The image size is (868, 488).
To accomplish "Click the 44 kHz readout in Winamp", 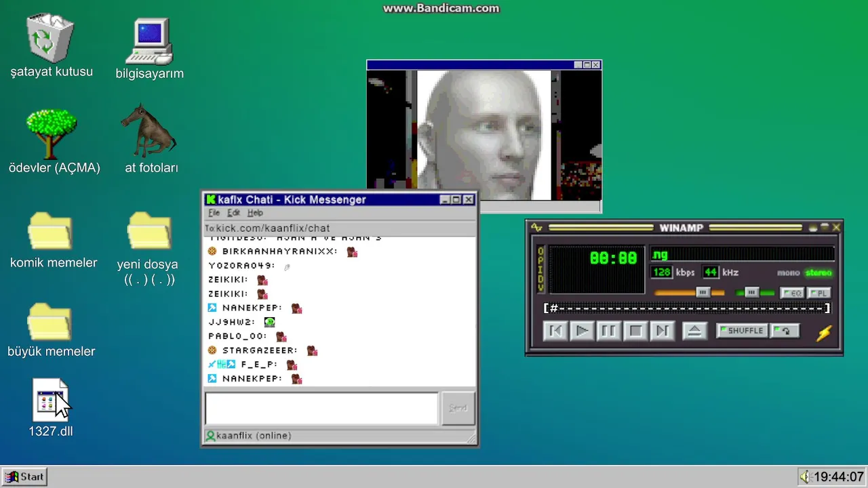I will (x=710, y=272).
